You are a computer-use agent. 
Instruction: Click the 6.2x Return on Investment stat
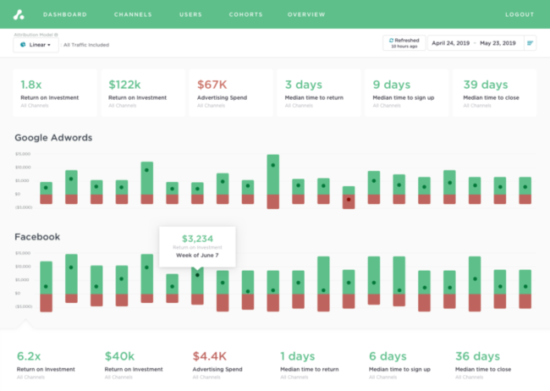click(x=46, y=365)
